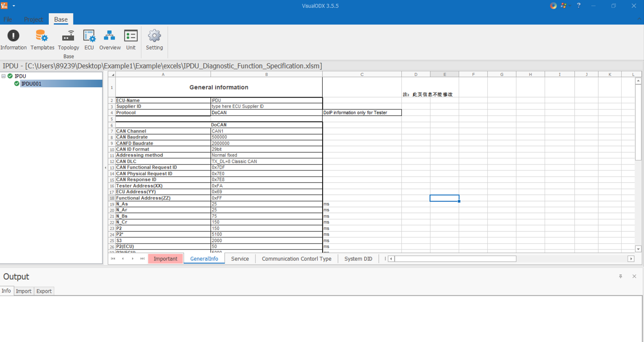Viewport: 644px width, 342px height.
Task: Collapse the IPDU tree node
Action: (x=4, y=76)
